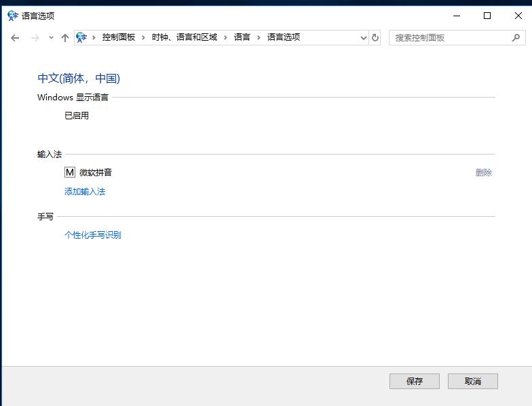The height and width of the screenshot is (406, 532).
Task: Expand the chevron after 语言 breadcrumb
Action: tap(259, 38)
